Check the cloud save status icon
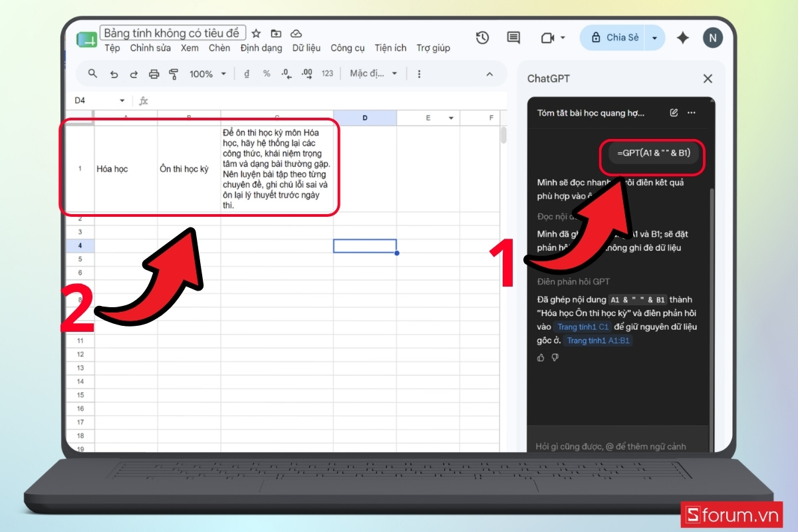Image resolution: width=798 pixels, height=532 pixels. 297,33
